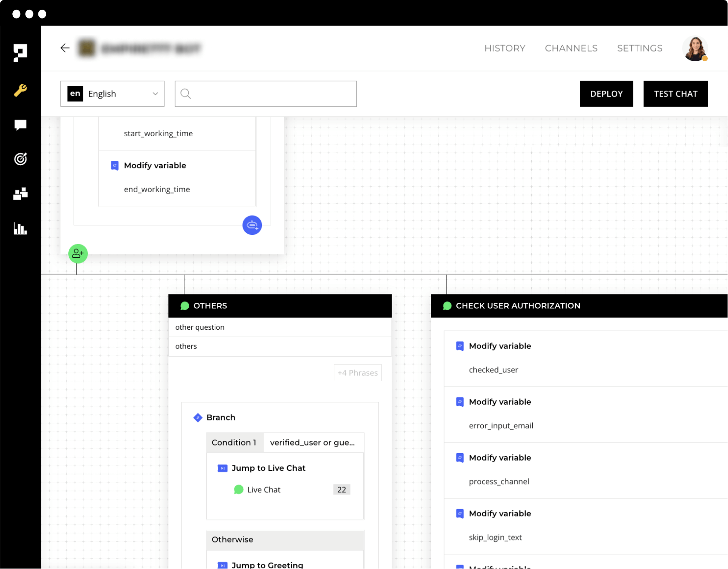Screen dimensions: 728x569
Task: Click the green add user circle icon
Action: [78, 253]
